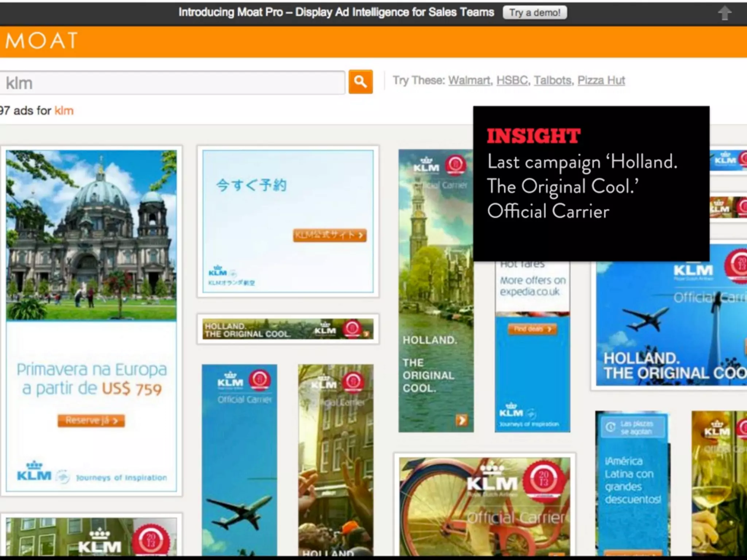
Task: Click arrow icon at bottom of tower ad
Action: (x=462, y=420)
